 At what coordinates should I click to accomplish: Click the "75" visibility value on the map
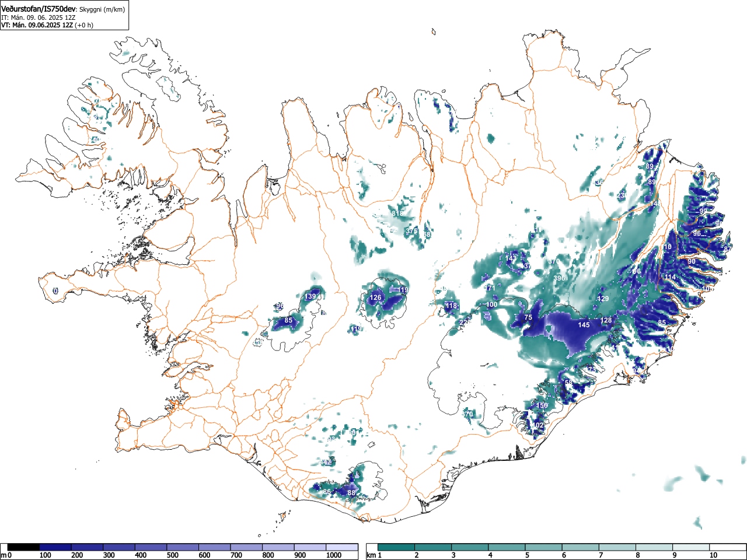tap(528, 317)
